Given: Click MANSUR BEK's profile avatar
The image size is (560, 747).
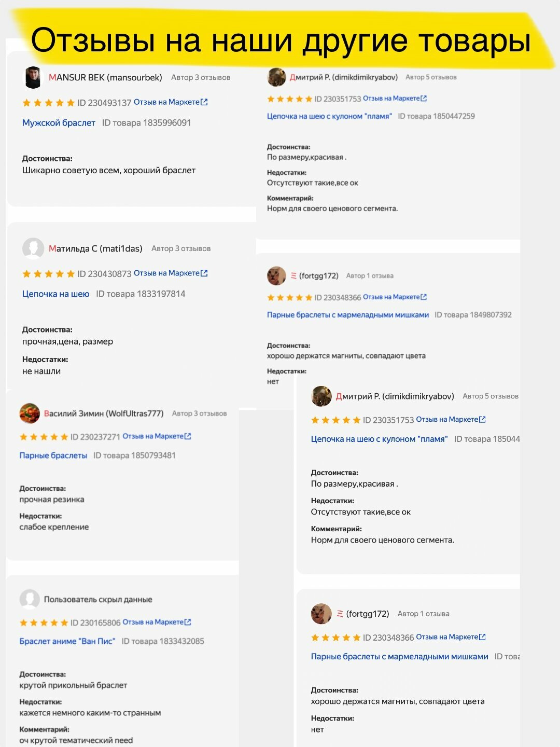Looking at the screenshot, I should [33, 77].
